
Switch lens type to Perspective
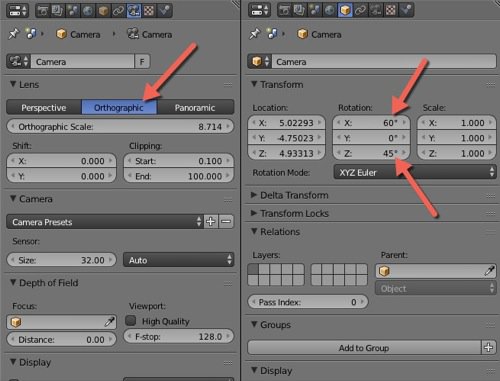[x=44, y=108]
